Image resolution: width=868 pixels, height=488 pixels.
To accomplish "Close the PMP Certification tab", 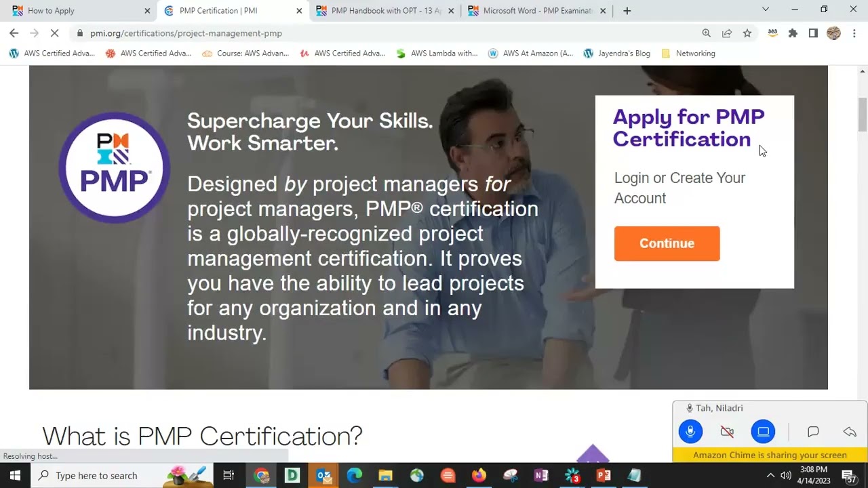I will [x=299, y=11].
